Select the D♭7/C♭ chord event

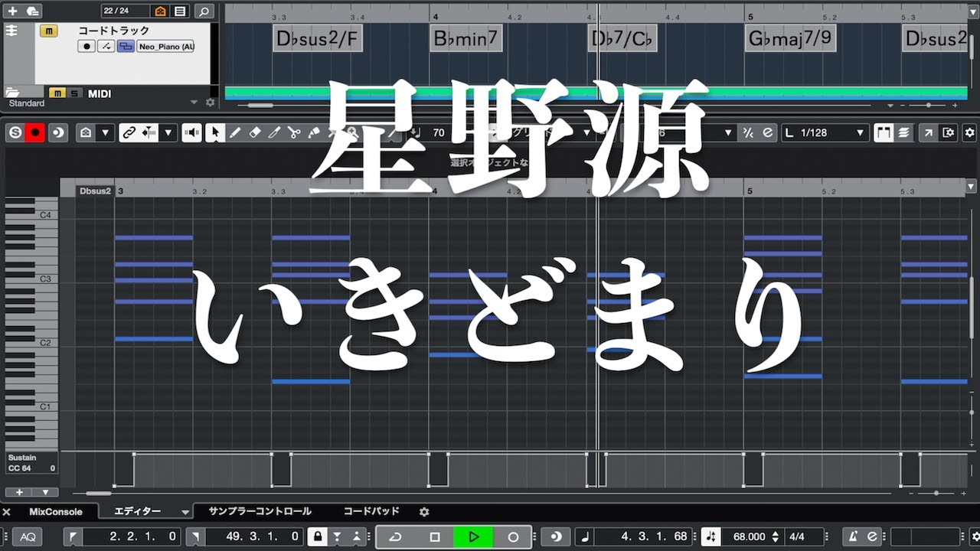click(622, 38)
